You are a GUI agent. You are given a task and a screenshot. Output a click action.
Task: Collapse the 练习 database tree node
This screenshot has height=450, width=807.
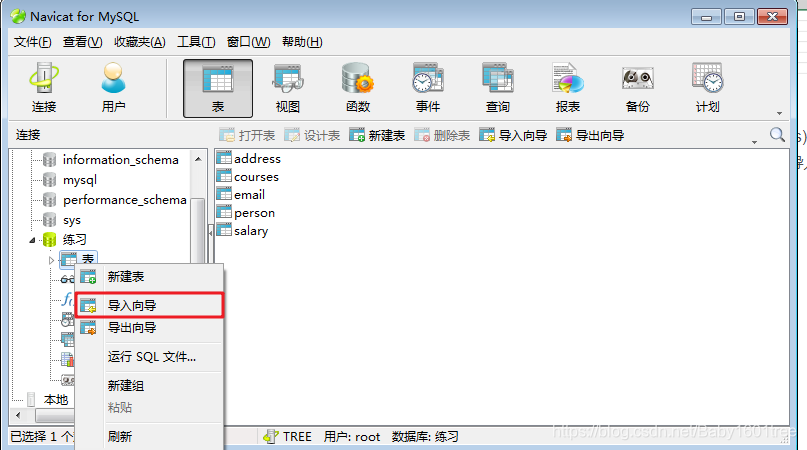click(32, 240)
